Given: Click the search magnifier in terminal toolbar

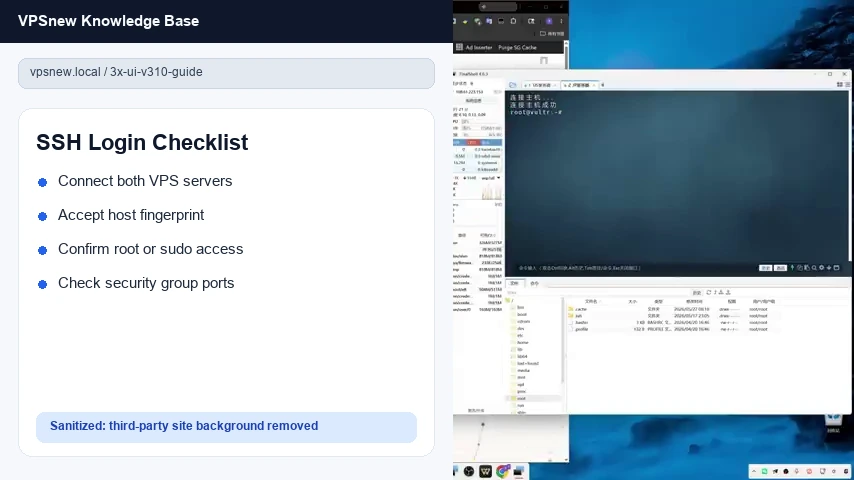Looking at the screenshot, I should click(814, 268).
